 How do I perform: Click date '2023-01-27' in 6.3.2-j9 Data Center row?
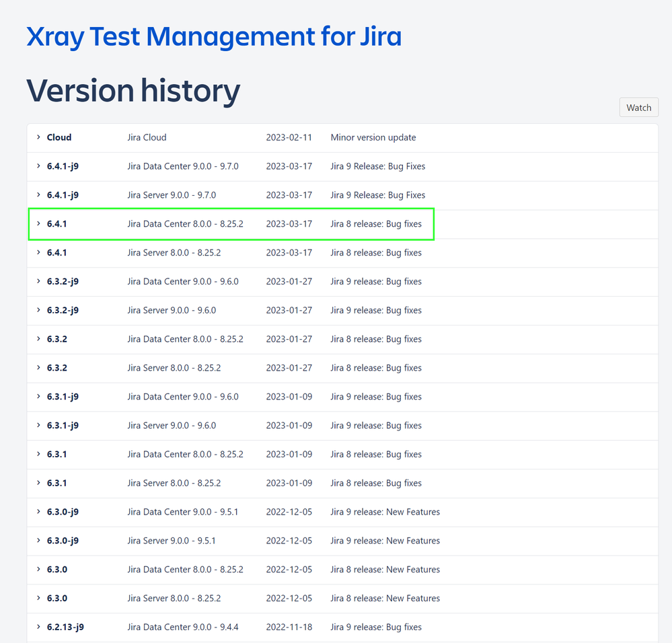click(289, 281)
